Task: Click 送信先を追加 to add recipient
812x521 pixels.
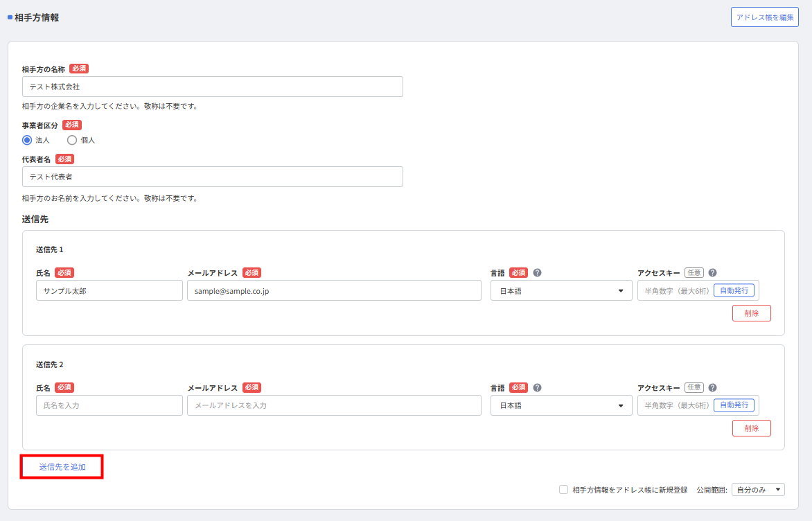Action: [62, 467]
